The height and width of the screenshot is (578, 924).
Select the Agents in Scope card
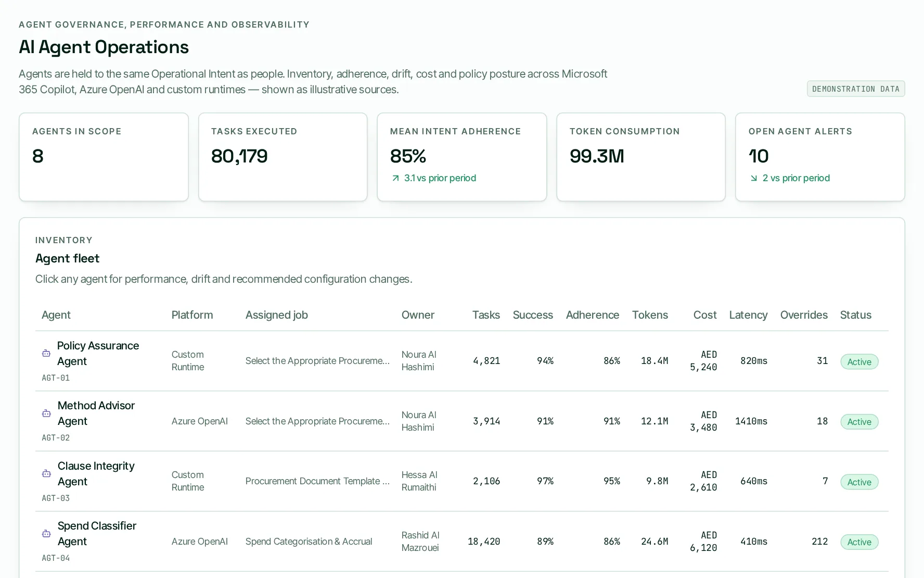[x=104, y=157]
